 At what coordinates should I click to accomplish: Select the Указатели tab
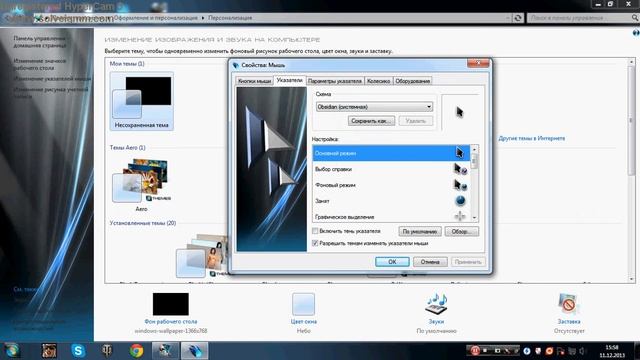pos(289,80)
